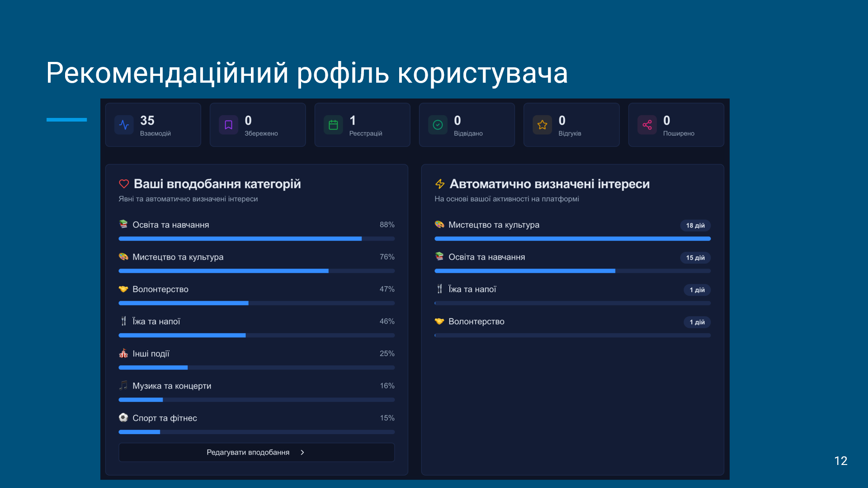Click the star icon for Відгуків
Screen dimensions: 868x488
[x=542, y=125]
